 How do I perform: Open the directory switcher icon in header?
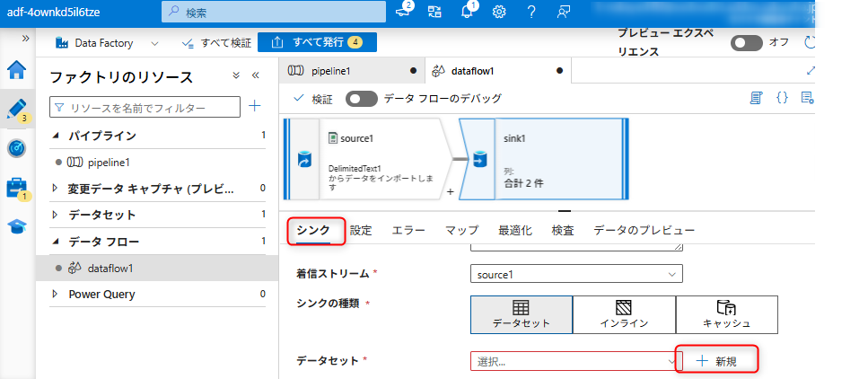tap(434, 13)
